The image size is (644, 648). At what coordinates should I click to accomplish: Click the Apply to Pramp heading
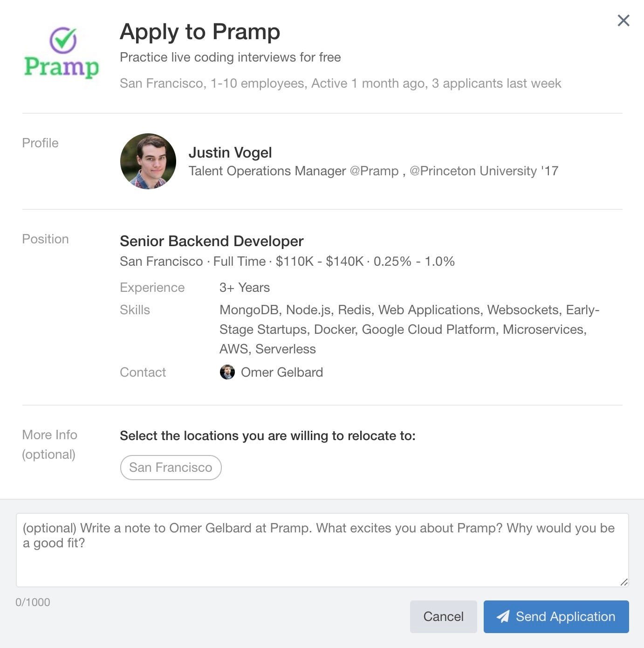tap(200, 32)
